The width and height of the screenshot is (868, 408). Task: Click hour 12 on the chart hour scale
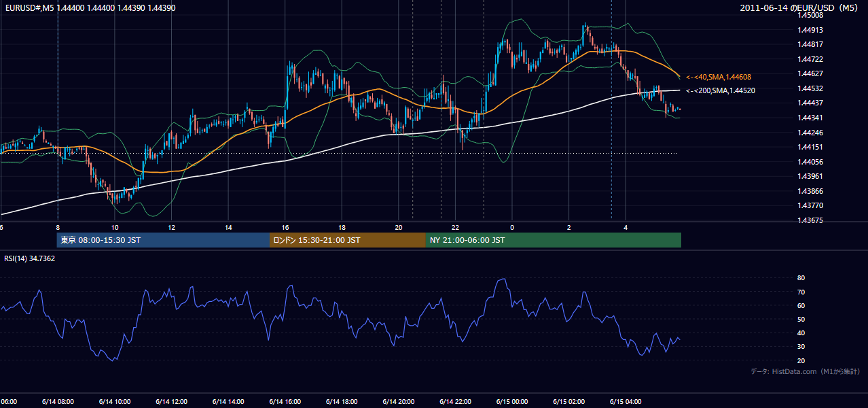point(171,227)
